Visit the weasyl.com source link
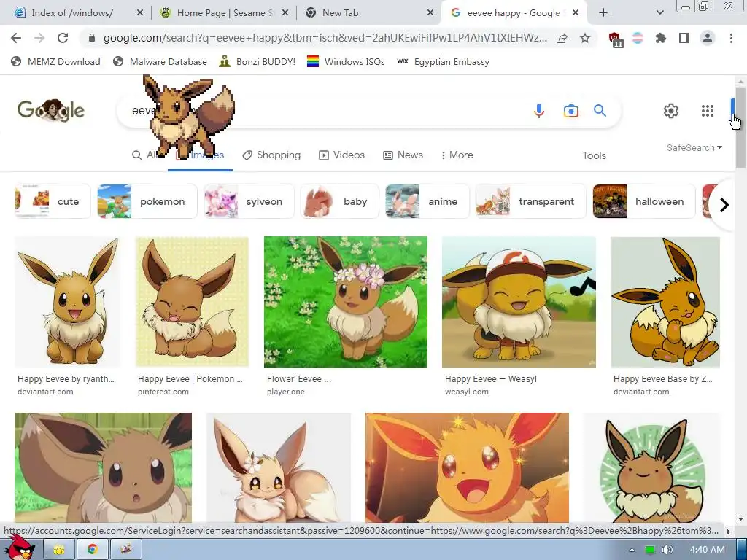Image resolution: width=747 pixels, height=560 pixels. [467, 392]
